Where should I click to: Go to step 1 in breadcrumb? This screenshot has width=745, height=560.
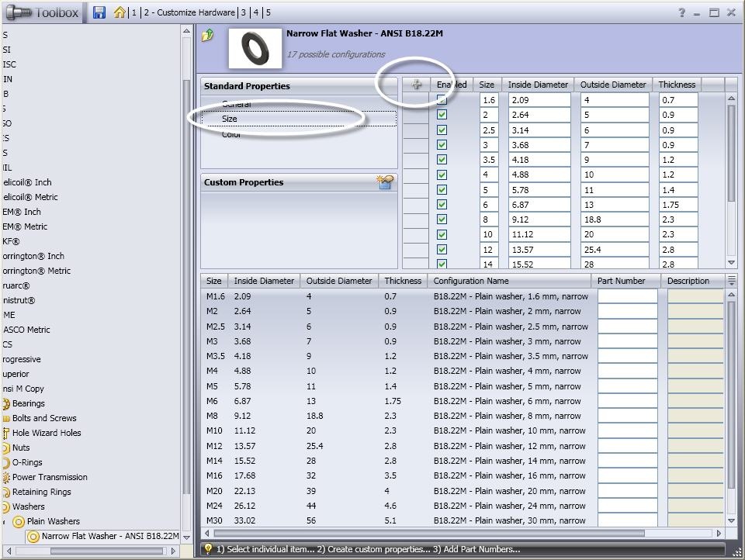click(x=134, y=12)
